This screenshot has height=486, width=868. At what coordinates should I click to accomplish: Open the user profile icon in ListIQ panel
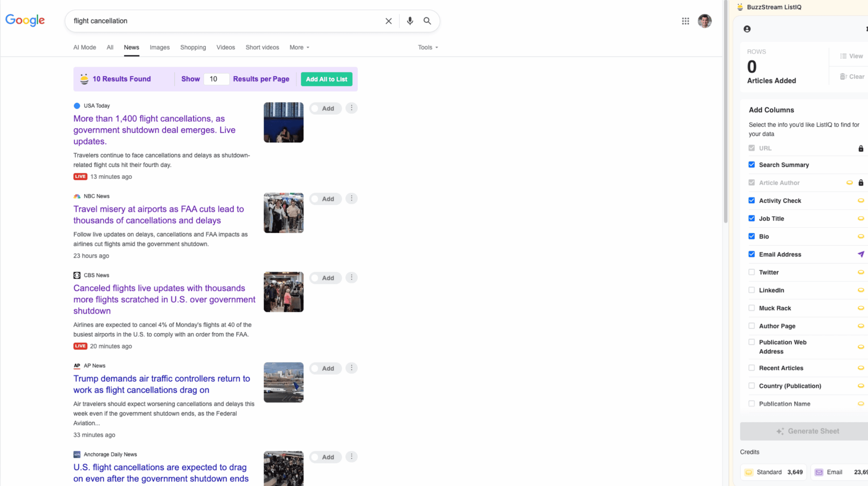(747, 29)
